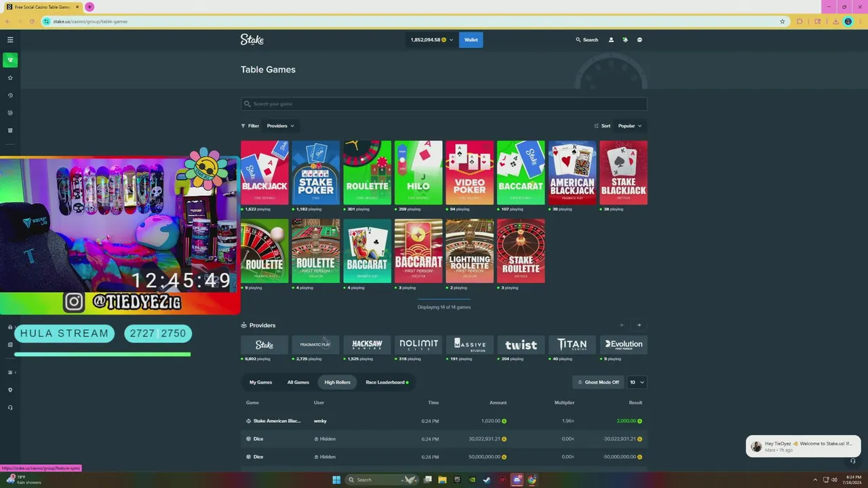The image size is (868, 488).
Task: Select the Massive Studios provider card
Action: [469, 344]
